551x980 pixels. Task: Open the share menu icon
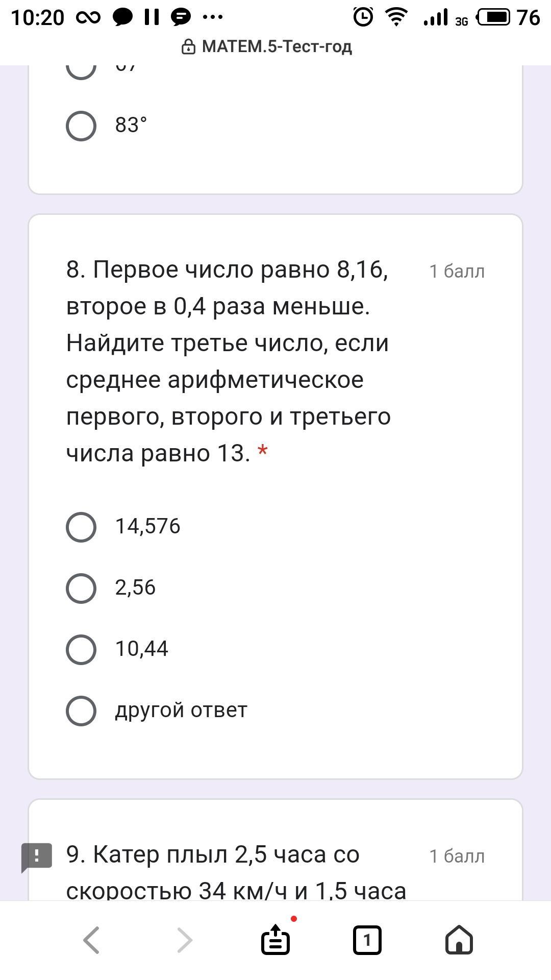[x=275, y=940]
